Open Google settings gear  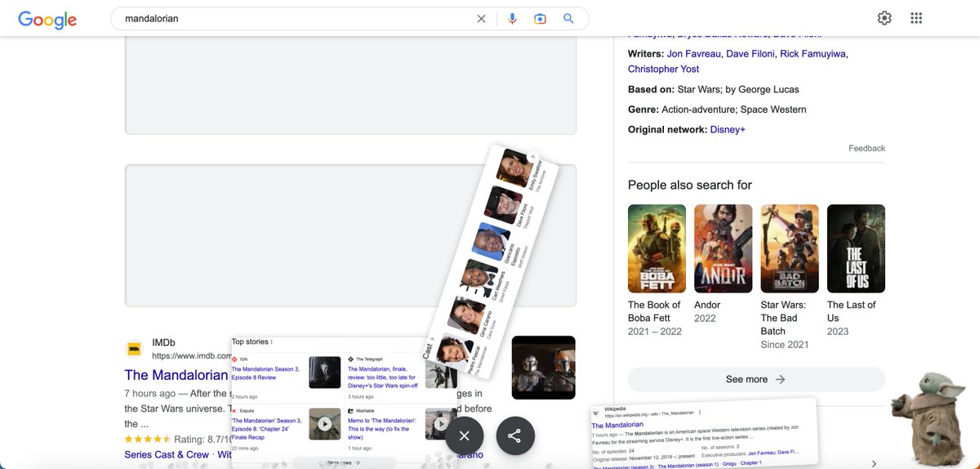(884, 19)
